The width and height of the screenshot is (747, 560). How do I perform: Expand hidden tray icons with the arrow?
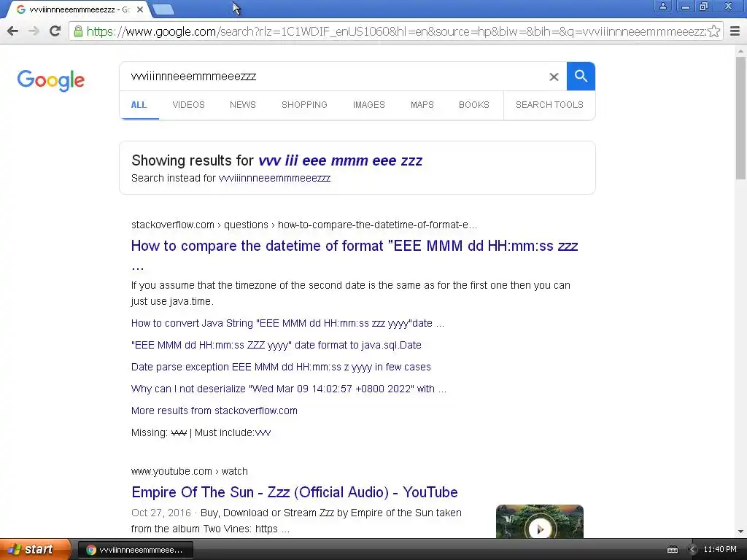pos(692,550)
